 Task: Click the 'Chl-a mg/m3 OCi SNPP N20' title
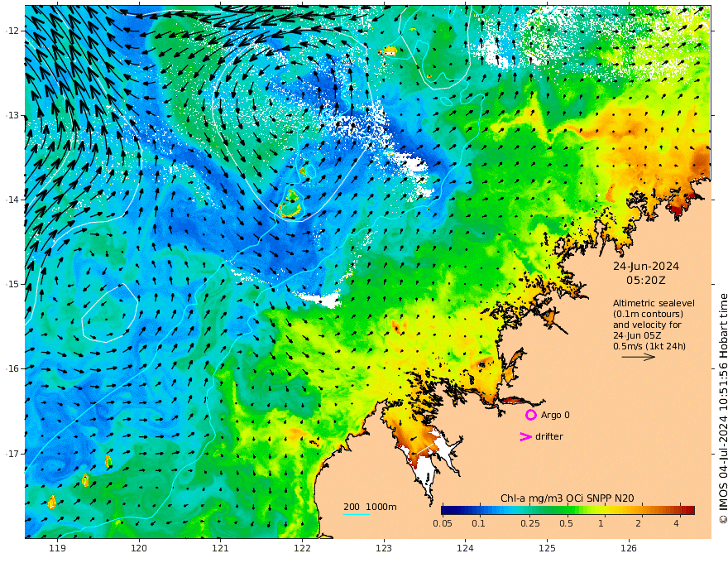pos(567,498)
